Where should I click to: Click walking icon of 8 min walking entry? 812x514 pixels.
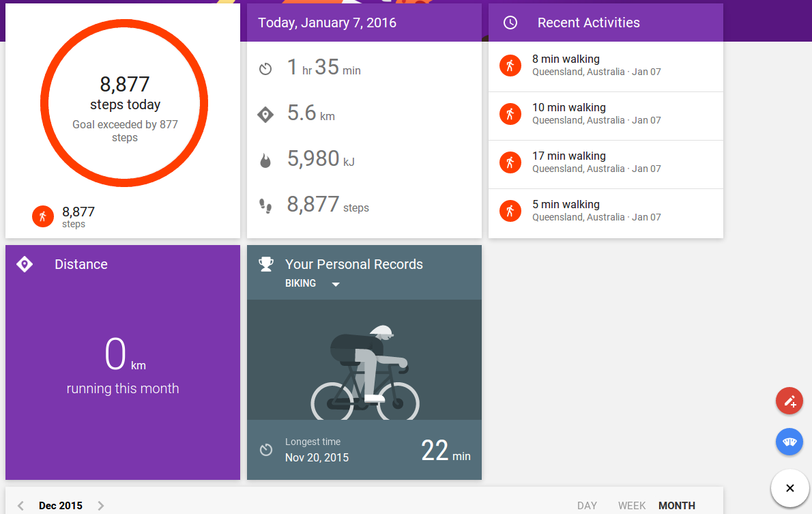point(510,66)
